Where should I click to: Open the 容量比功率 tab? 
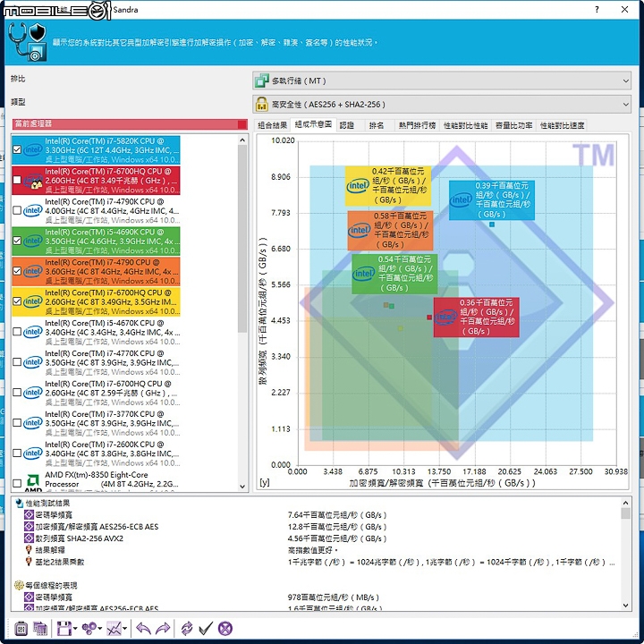click(513, 125)
